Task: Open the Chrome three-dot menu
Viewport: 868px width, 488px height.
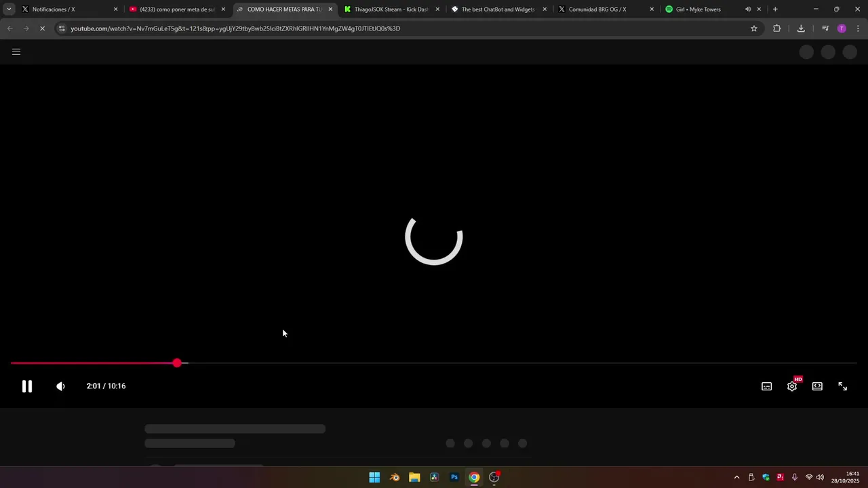Action: pos(858,28)
